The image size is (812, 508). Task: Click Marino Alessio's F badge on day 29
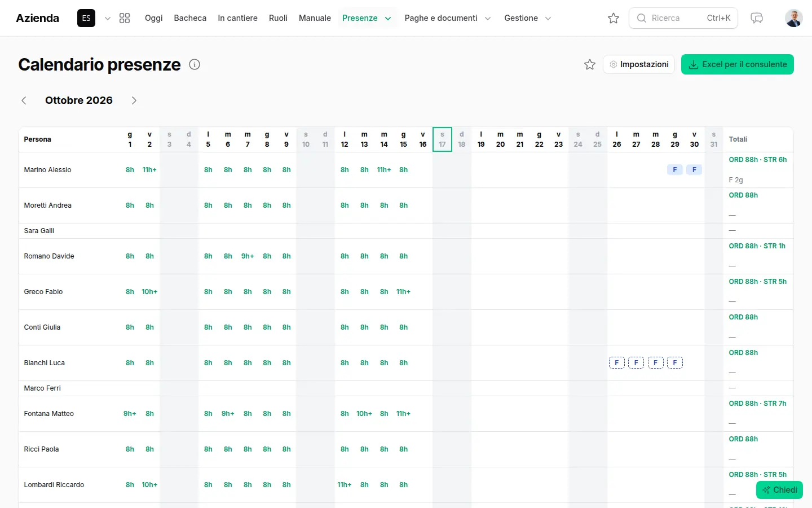[675, 170]
